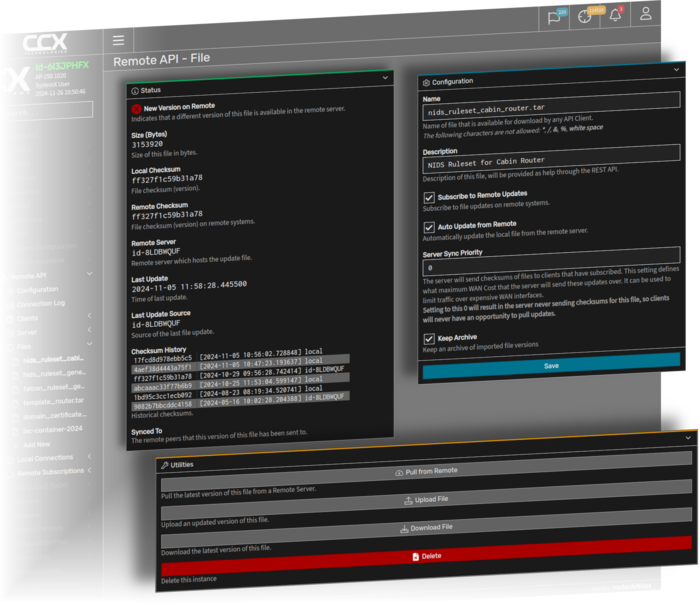Click checksum history row abcaaac33f77b6b9
This screenshot has height=605, width=700.
(240, 383)
